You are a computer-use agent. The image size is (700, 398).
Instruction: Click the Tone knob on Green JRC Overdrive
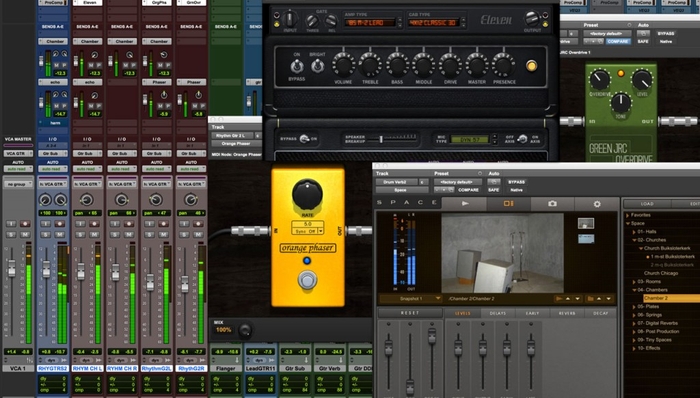[x=621, y=102]
